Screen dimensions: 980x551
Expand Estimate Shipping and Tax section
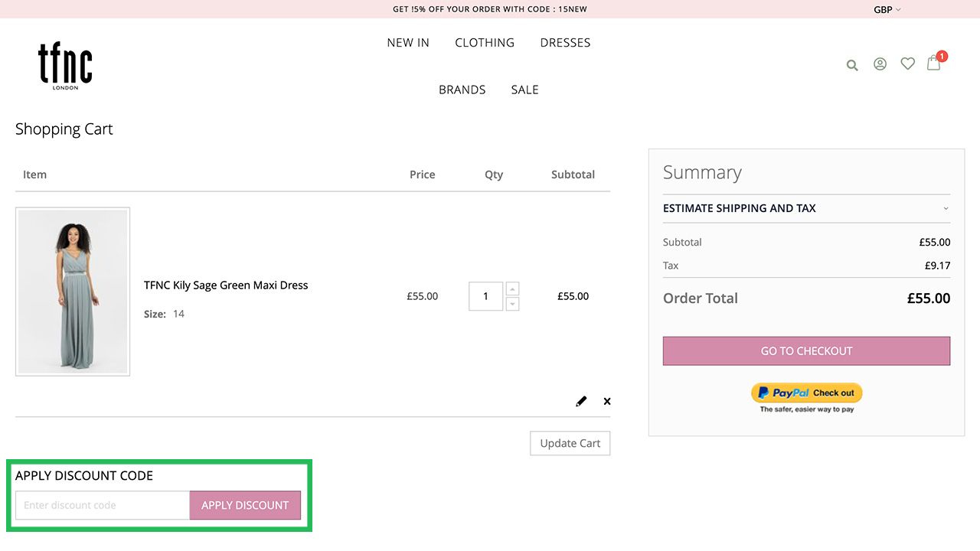click(x=806, y=208)
